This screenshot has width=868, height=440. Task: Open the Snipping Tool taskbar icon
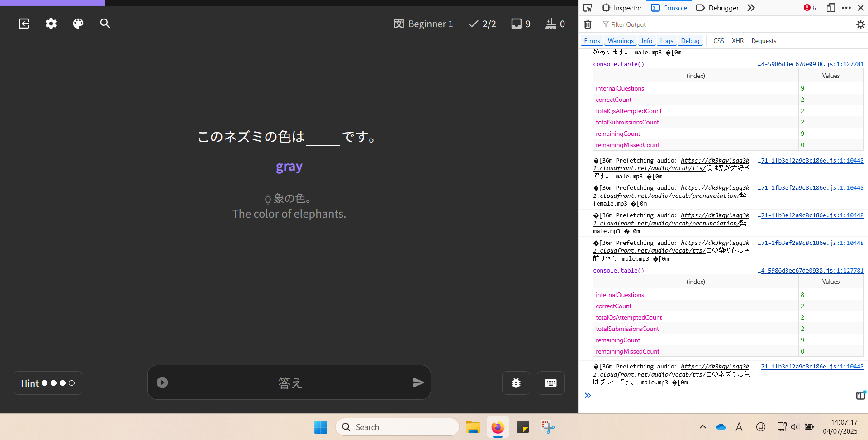548,427
